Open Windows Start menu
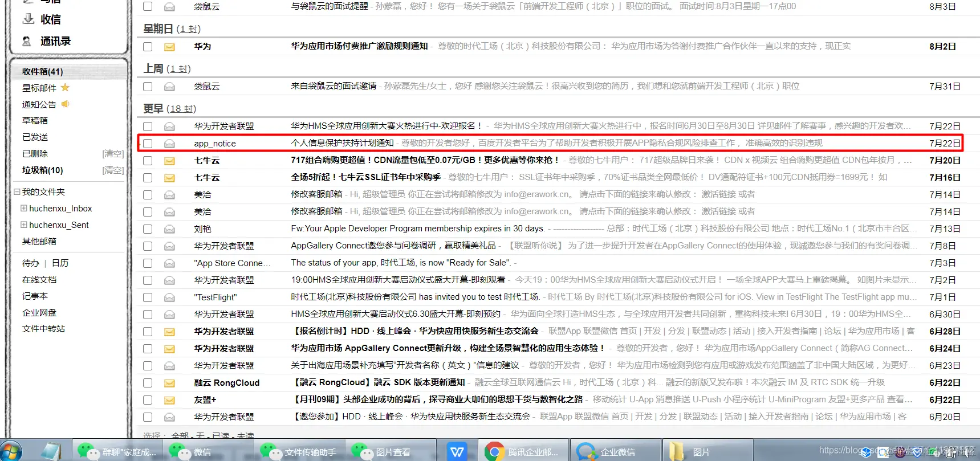The height and width of the screenshot is (461, 980). [x=10, y=451]
